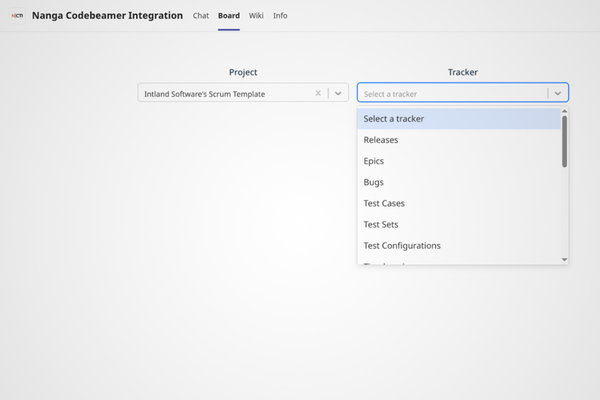This screenshot has height=400, width=600.
Task: Select Bugs from the tracker list
Action: pos(459,182)
